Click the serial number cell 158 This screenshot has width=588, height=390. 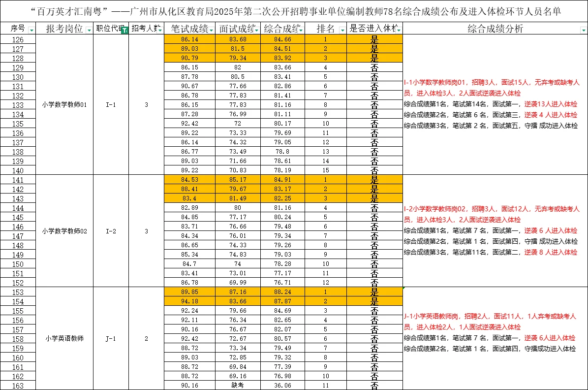(x=18, y=339)
